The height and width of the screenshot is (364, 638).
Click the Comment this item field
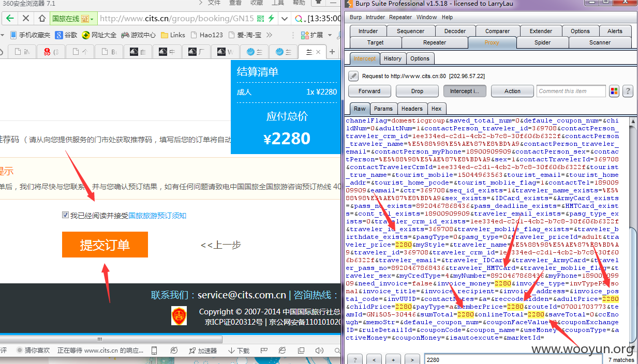(x=571, y=91)
